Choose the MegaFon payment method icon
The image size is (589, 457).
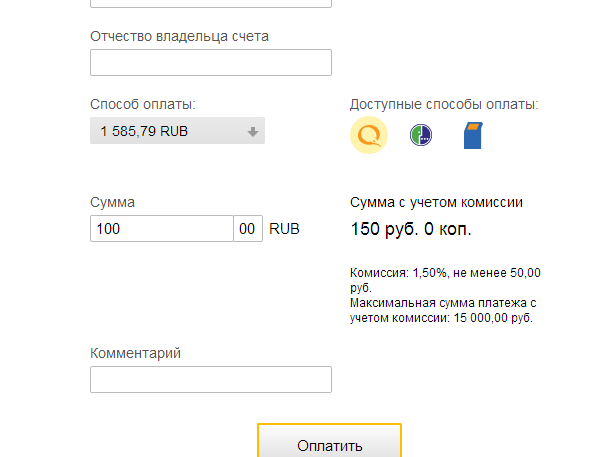(421, 135)
